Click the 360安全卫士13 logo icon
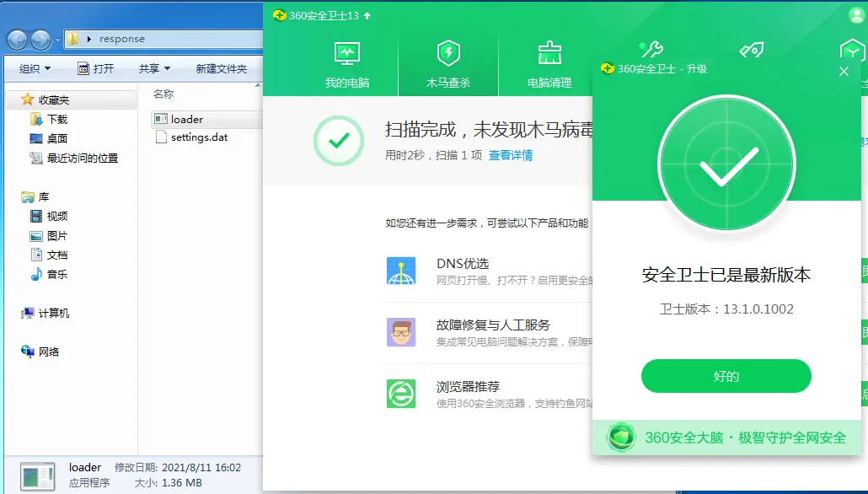Viewport: 868px width, 494px height. [280, 15]
